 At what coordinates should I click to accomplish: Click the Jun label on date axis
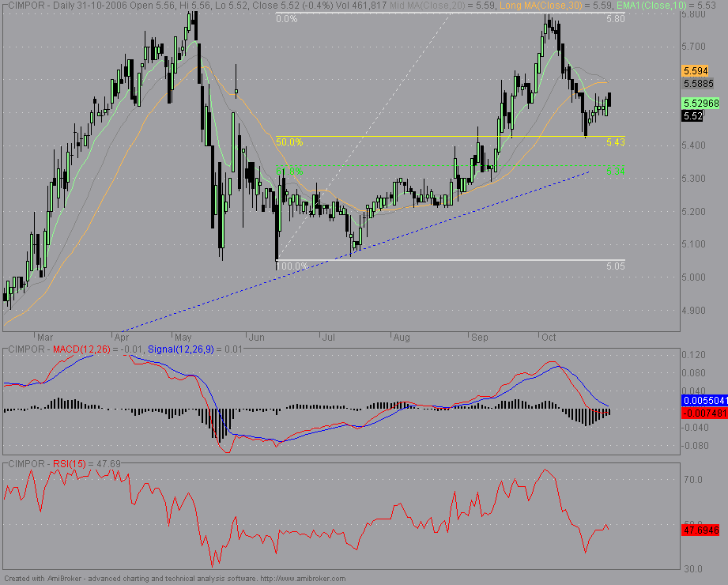pyautogui.click(x=256, y=338)
